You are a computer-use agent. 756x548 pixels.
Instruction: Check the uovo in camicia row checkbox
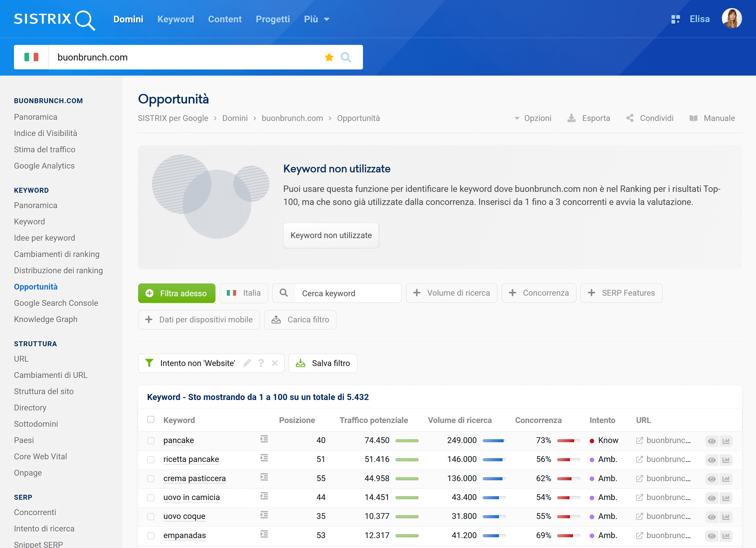point(151,498)
